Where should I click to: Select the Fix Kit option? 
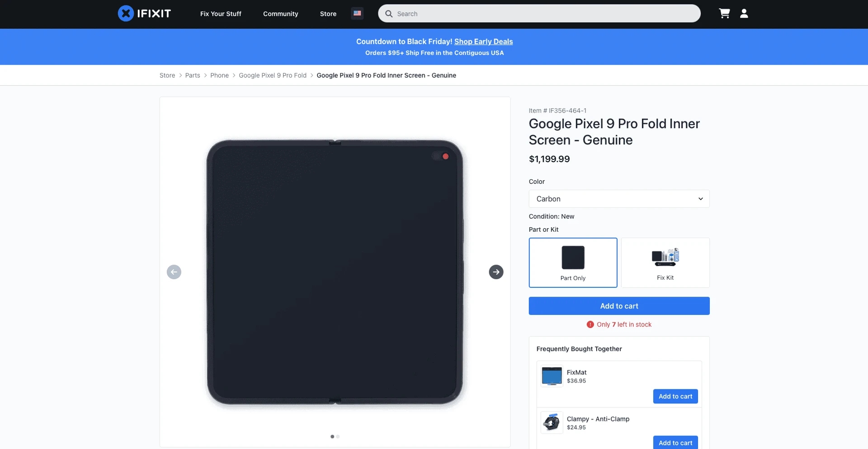(x=665, y=262)
